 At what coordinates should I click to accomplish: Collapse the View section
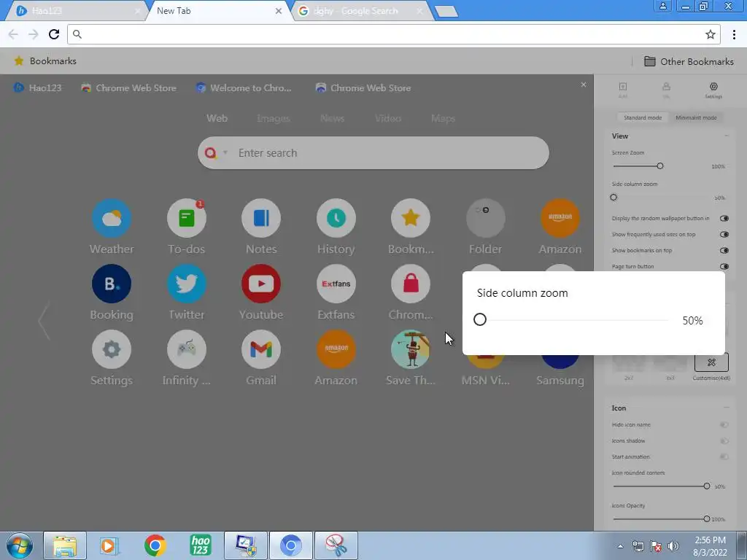(x=727, y=136)
